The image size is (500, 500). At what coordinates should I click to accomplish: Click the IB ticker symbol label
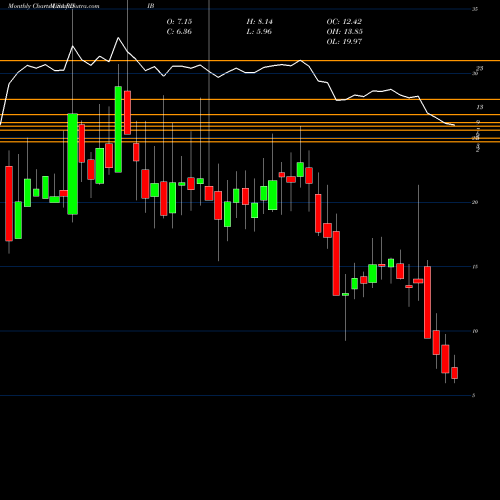pyautogui.click(x=151, y=6)
